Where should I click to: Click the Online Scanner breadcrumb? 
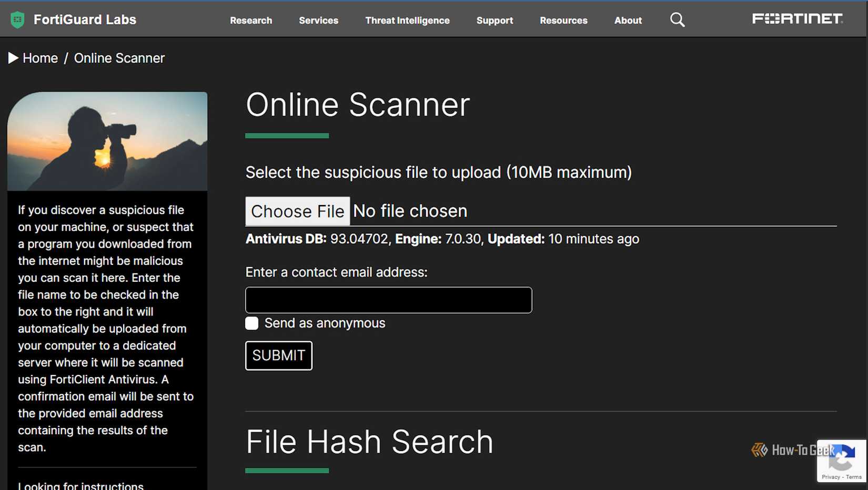[119, 58]
